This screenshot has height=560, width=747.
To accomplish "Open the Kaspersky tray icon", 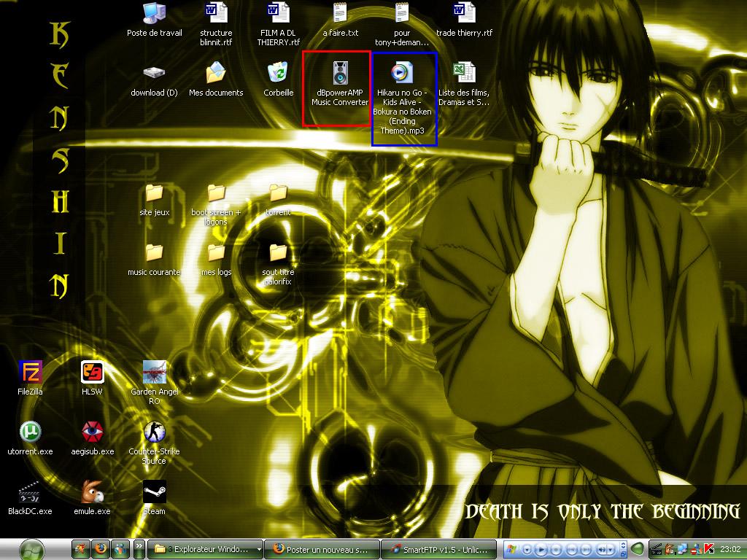I will click(x=709, y=549).
